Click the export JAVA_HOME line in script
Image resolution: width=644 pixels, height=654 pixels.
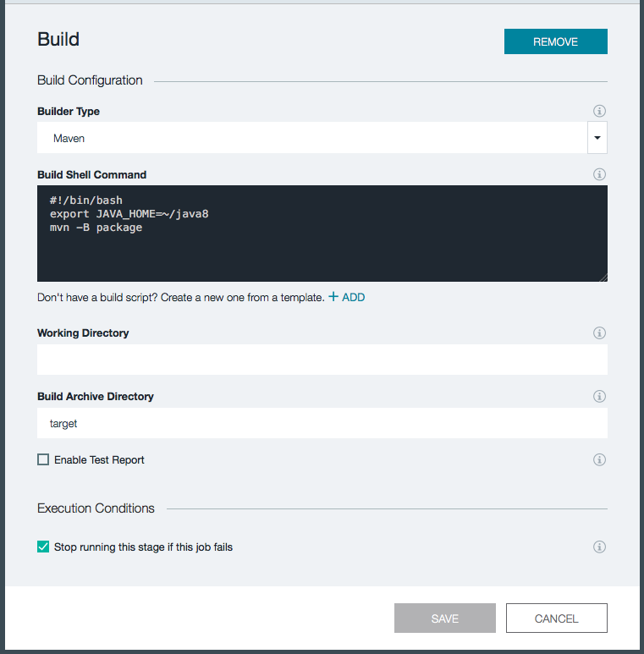[x=129, y=214]
